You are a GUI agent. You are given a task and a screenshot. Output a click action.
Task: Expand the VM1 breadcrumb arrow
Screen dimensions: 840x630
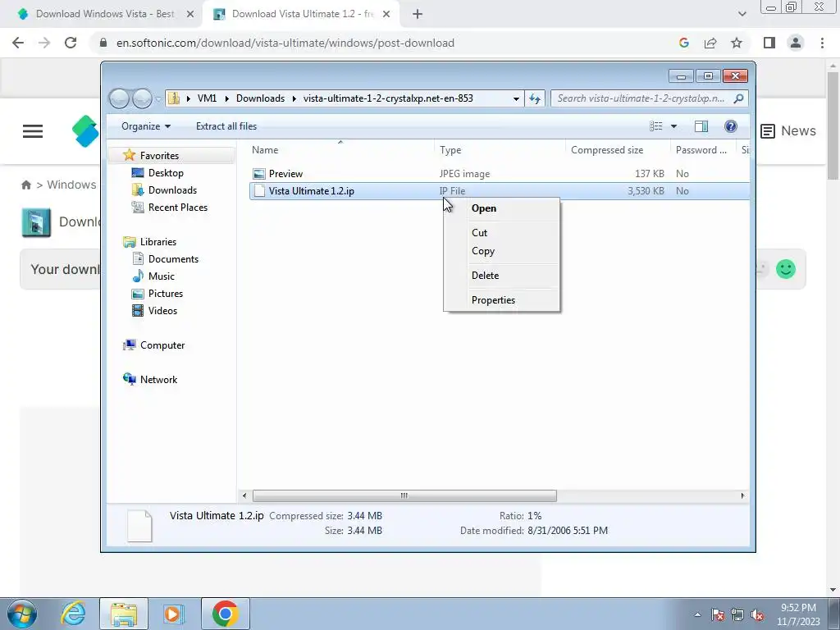tap(226, 98)
